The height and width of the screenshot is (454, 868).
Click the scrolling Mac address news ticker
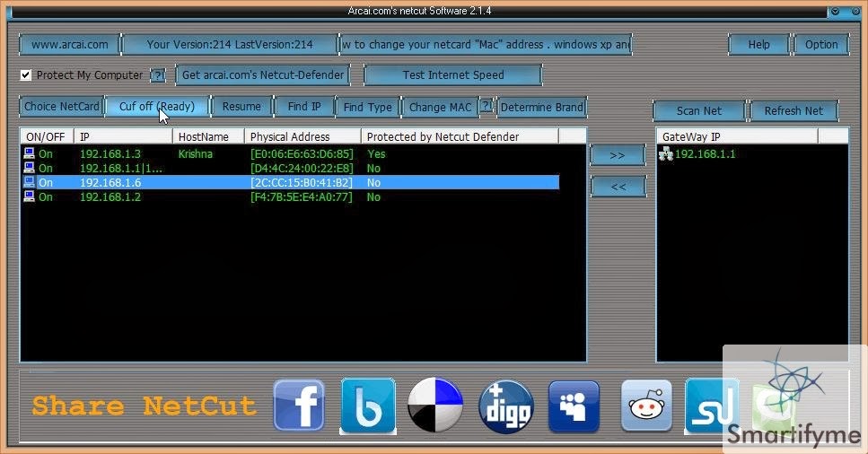(486, 44)
